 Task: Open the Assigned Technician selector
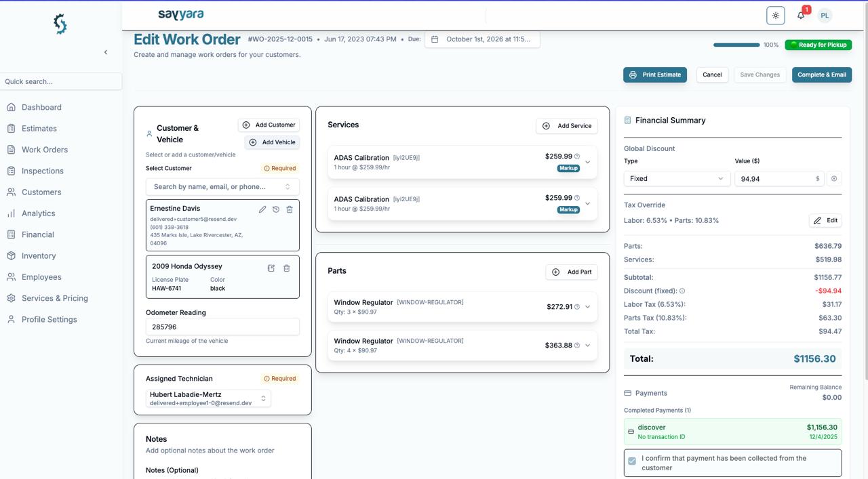point(208,398)
